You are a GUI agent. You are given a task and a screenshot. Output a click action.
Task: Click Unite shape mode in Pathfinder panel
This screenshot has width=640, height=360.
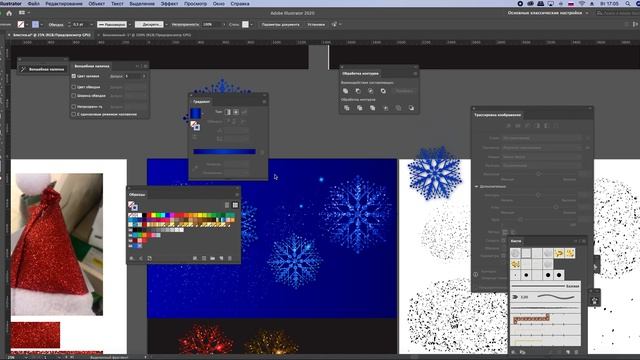pyautogui.click(x=346, y=91)
